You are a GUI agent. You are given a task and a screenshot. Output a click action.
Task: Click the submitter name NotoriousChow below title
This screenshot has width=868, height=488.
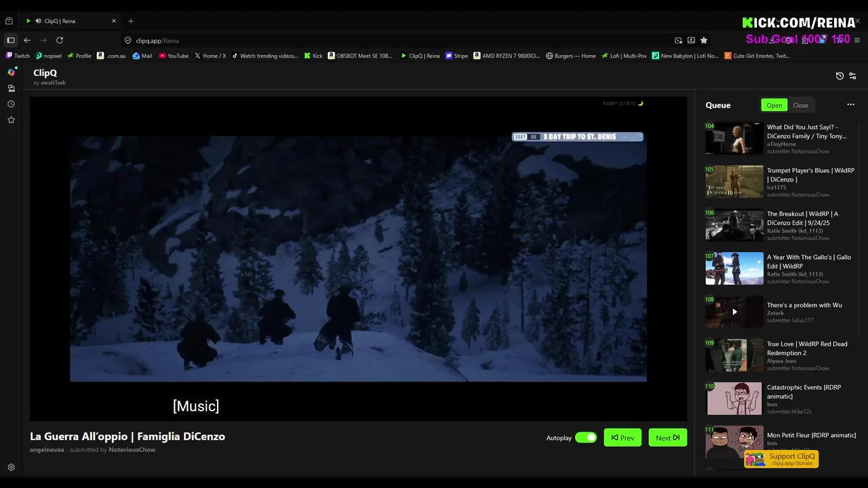coord(132,450)
